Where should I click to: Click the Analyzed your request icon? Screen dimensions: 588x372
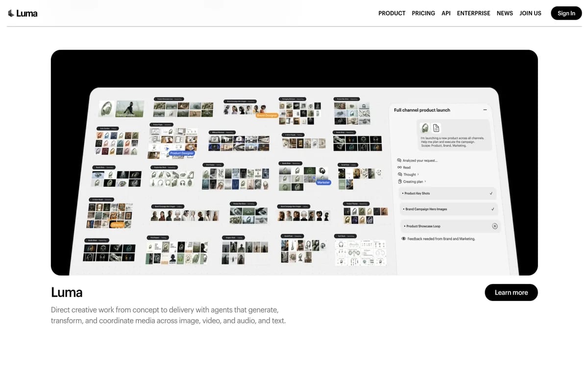[399, 161]
